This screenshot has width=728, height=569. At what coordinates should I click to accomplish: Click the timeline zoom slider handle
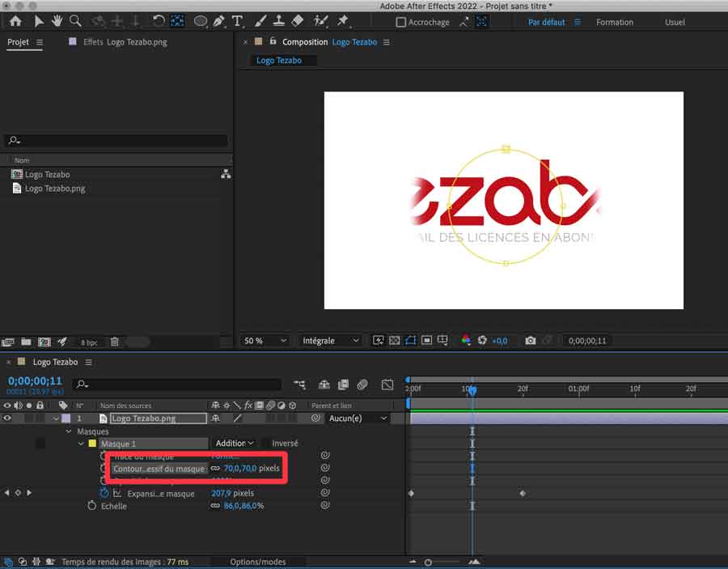[428, 563]
